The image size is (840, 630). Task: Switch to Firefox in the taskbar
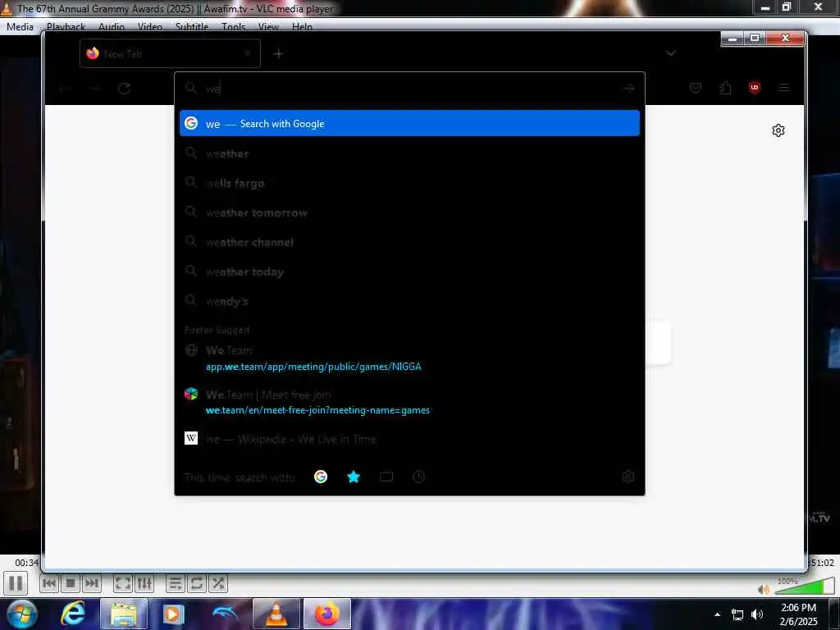[x=327, y=614]
